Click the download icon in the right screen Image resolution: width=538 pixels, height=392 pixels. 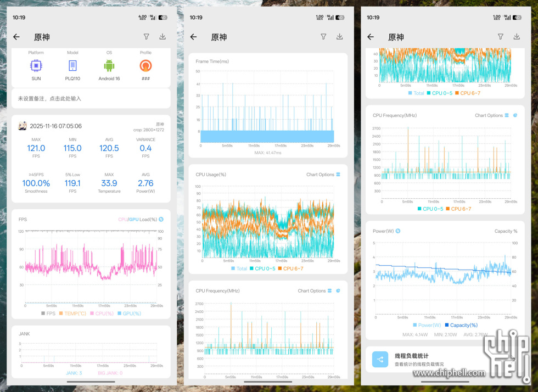[517, 36]
